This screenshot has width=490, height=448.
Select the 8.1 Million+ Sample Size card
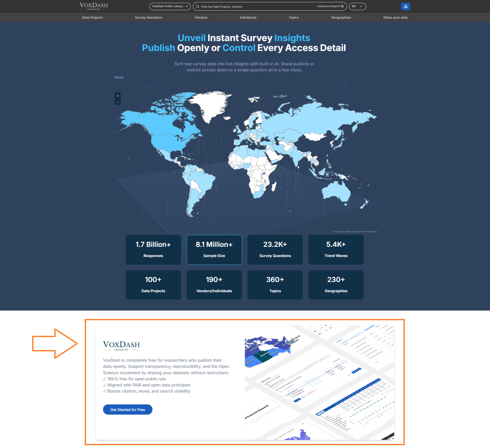tap(214, 250)
